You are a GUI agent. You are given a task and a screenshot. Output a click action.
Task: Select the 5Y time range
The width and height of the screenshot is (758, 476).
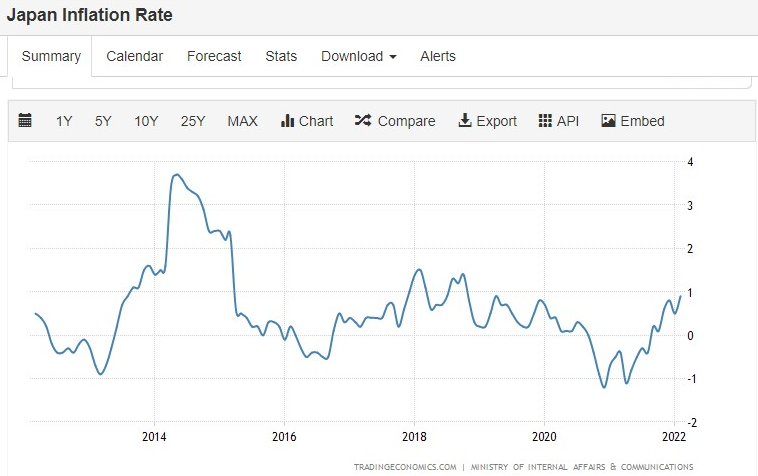pos(103,121)
